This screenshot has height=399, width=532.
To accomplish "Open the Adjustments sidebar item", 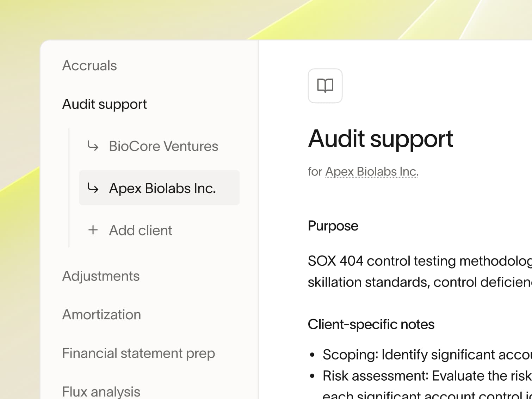I will (101, 276).
